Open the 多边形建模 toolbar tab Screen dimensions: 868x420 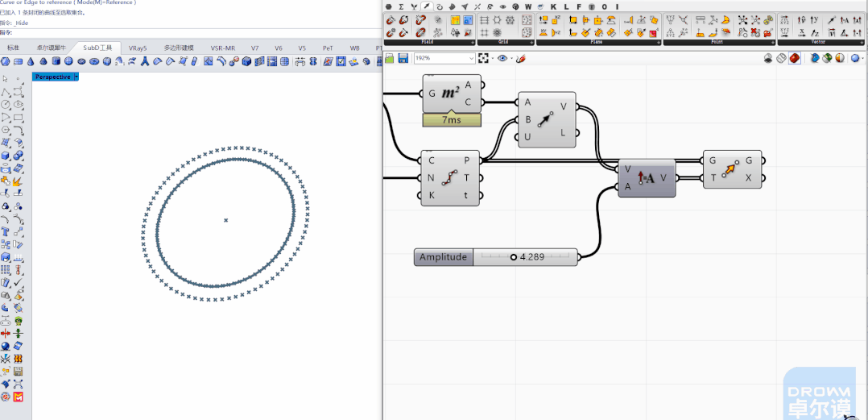coord(179,48)
